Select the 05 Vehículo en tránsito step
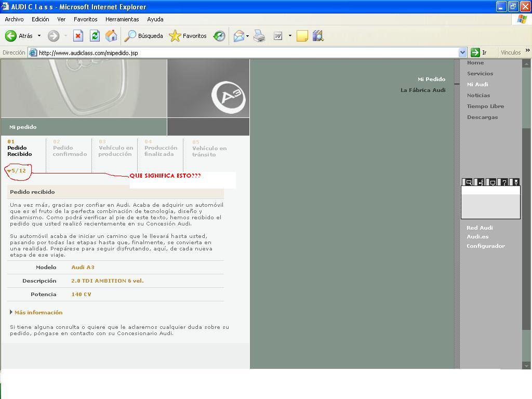Image resolution: width=532 pixels, height=399 pixels. click(209, 148)
